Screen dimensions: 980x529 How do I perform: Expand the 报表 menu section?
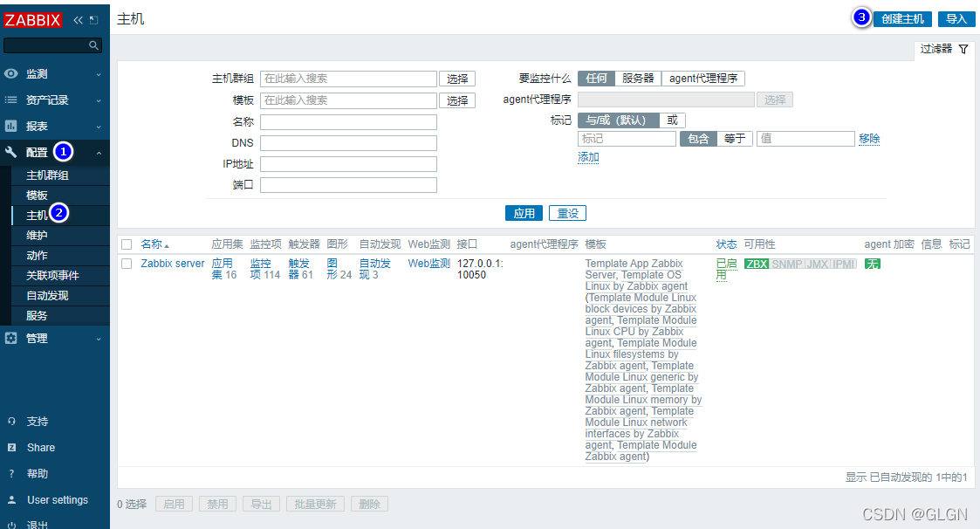99,127
